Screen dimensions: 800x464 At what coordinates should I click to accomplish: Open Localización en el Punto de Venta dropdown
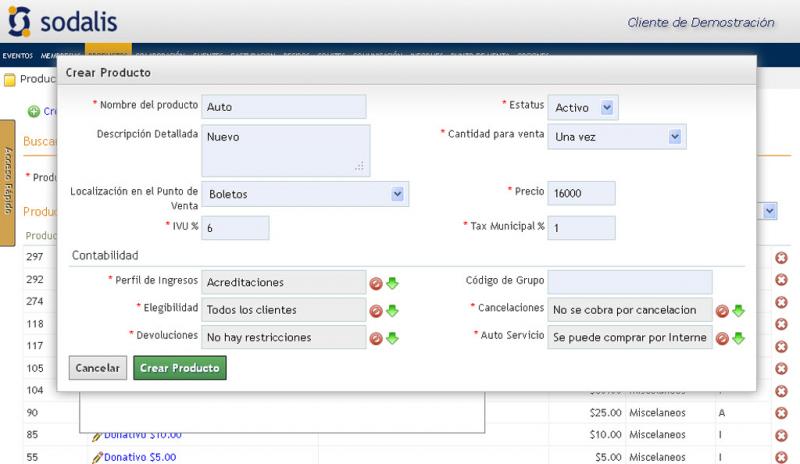tap(398, 193)
